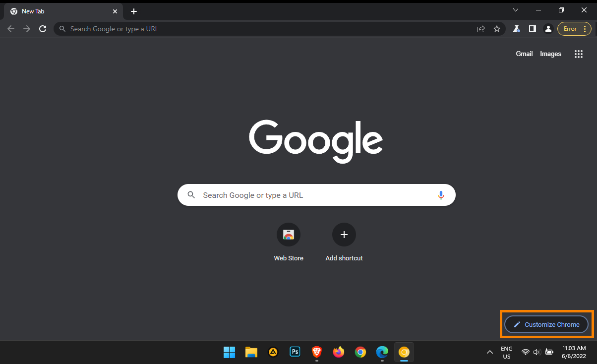The width and height of the screenshot is (597, 364).
Task: Open Firefox from taskbar
Action: pyautogui.click(x=339, y=352)
